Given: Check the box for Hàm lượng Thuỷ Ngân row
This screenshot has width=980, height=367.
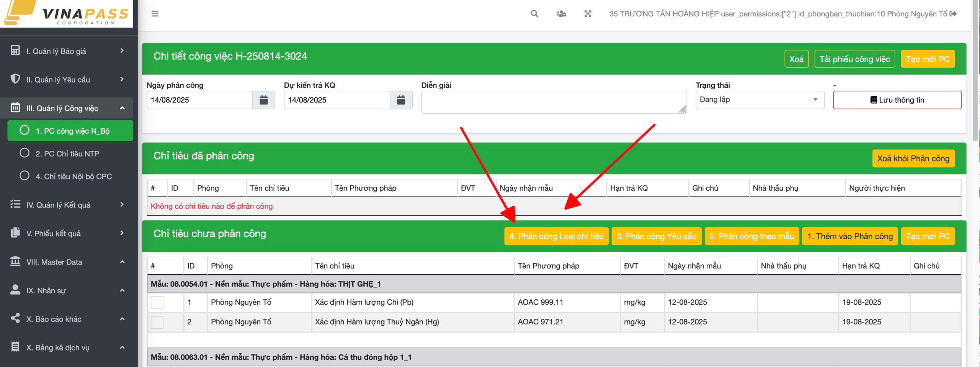Looking at the screenshot, I should [157, 322].
